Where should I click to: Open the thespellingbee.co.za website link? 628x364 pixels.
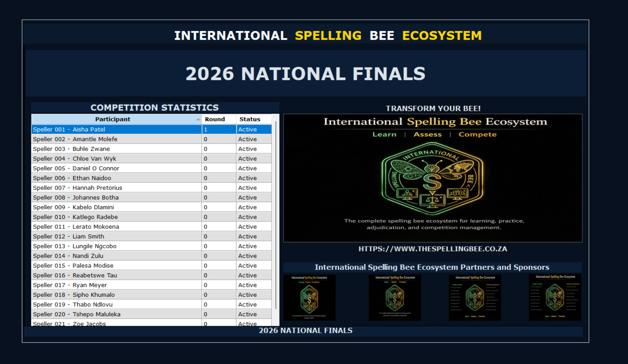point(433,249)
